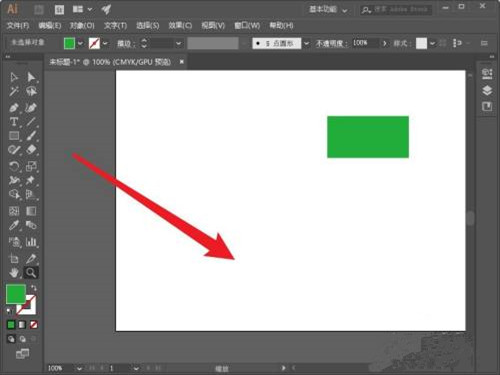Select the Blend tool
Screen dimensions: 500x375
click(x=31, y=225)
